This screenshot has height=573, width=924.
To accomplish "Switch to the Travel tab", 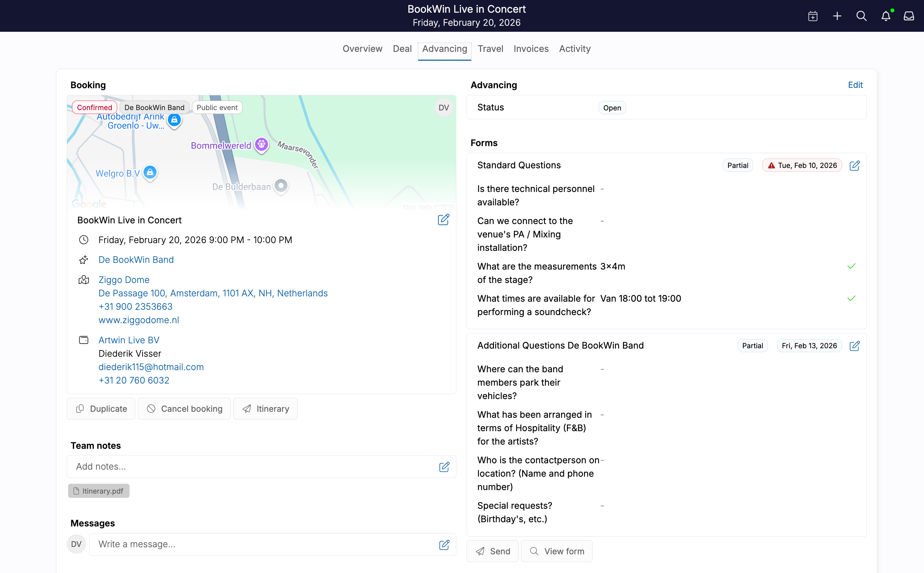I will tap(490, 49).
